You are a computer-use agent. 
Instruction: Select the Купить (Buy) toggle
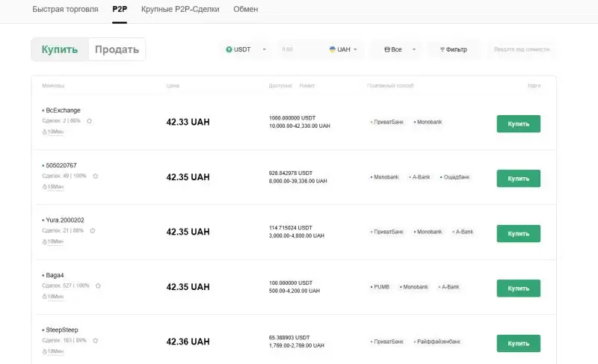point(60,49)
